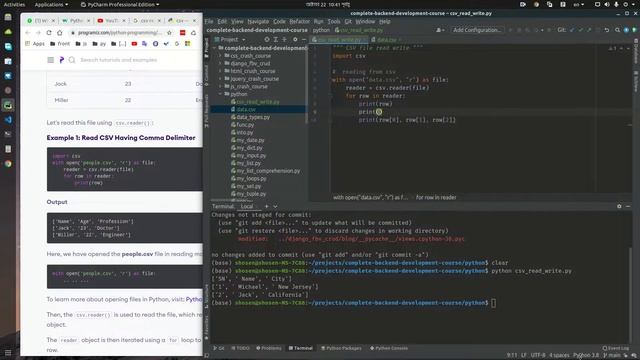
Task: Click the expand all icon in Project panel
Action: (276, 40)
